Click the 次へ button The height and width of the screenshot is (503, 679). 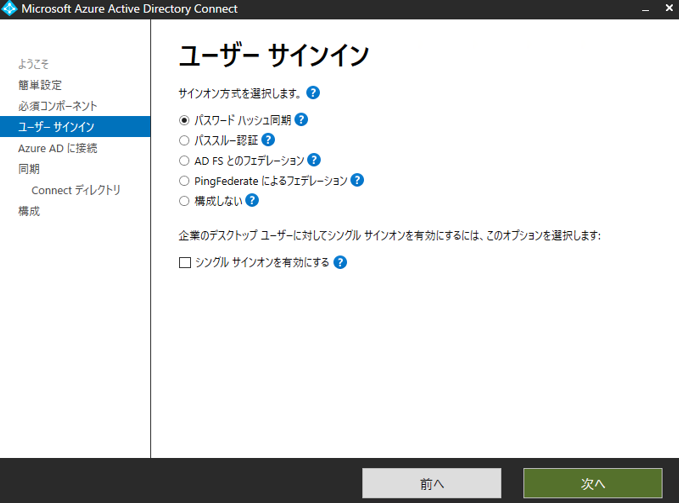click(593, 483)
